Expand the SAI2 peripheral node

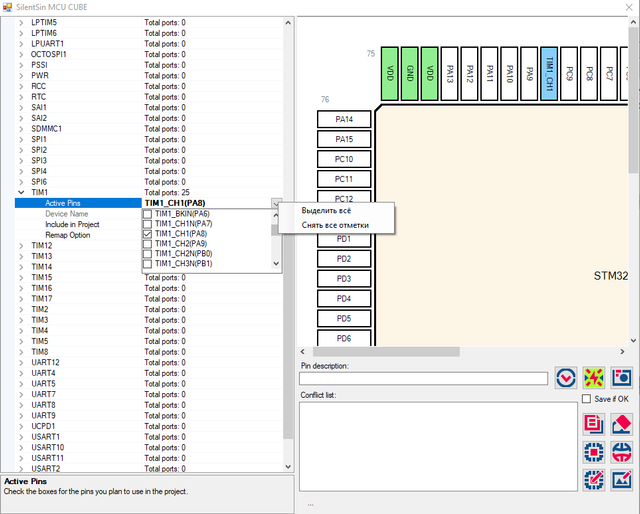(21, 118)
